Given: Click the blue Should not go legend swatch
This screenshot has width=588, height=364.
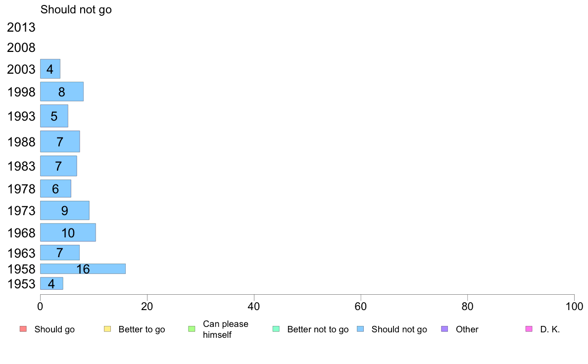Looking at the screenshot, I should (x=360, y=329).
